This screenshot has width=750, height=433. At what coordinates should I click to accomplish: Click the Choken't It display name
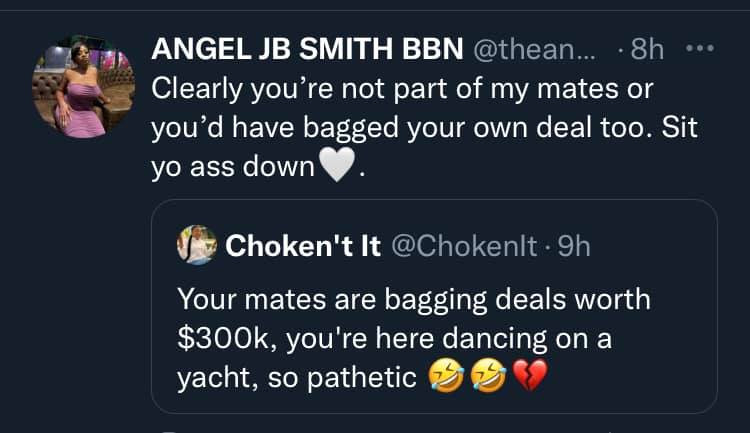tap(303, 246)
